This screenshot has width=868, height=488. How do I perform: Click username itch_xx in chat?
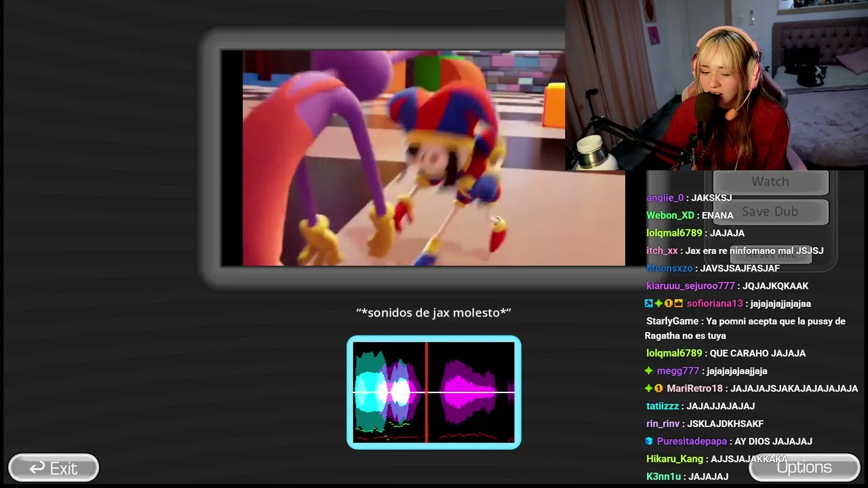click(662, 251)
